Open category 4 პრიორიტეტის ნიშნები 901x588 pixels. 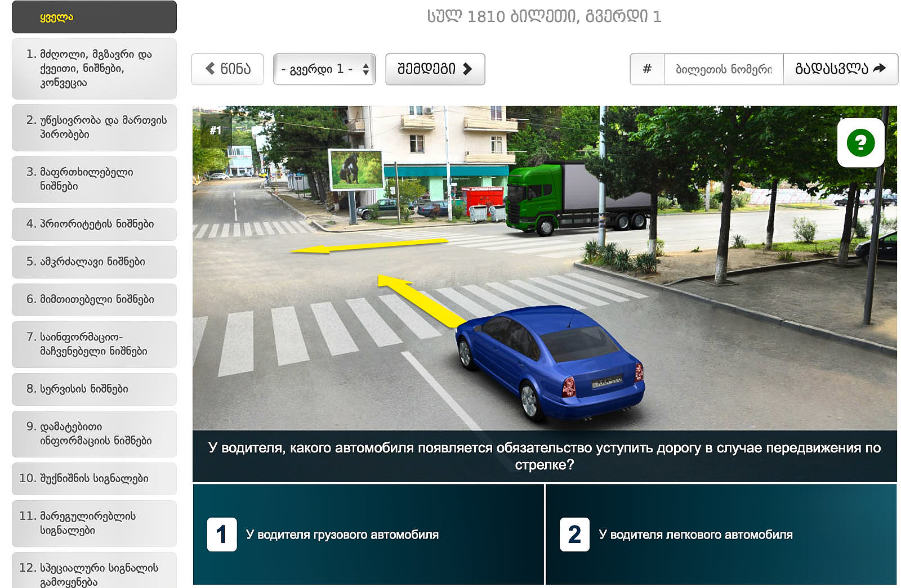click(94, 224)
